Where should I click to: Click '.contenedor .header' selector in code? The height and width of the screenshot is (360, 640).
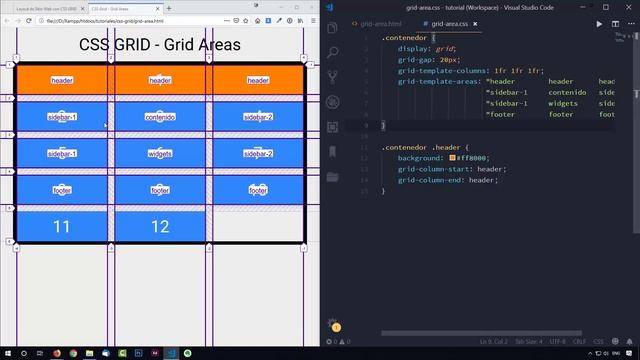[421, 147]
